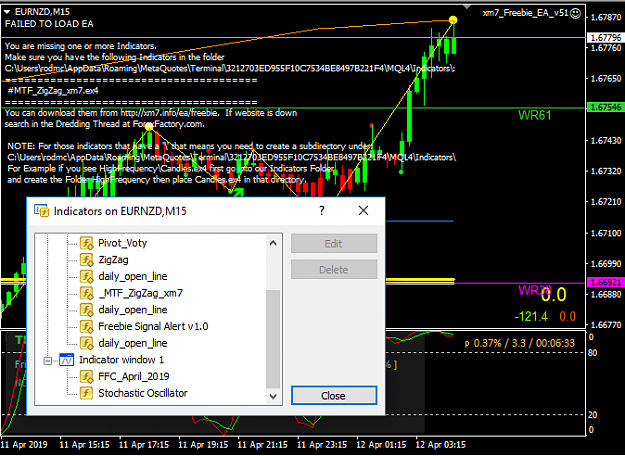Screen dimensions: 625x456
Task: Close the Indicators dialog with X
Action: tap(363, 210)
